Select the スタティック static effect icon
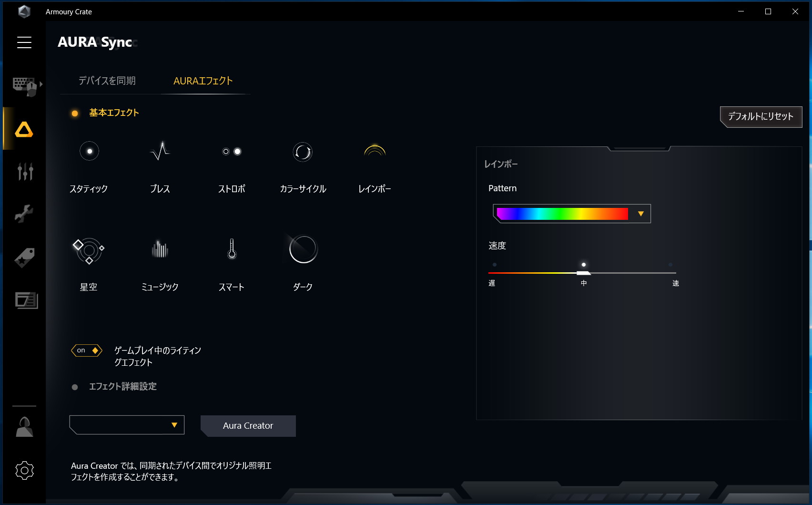The height and width of the screenshot is (505, 812). [x=89, y=151]
